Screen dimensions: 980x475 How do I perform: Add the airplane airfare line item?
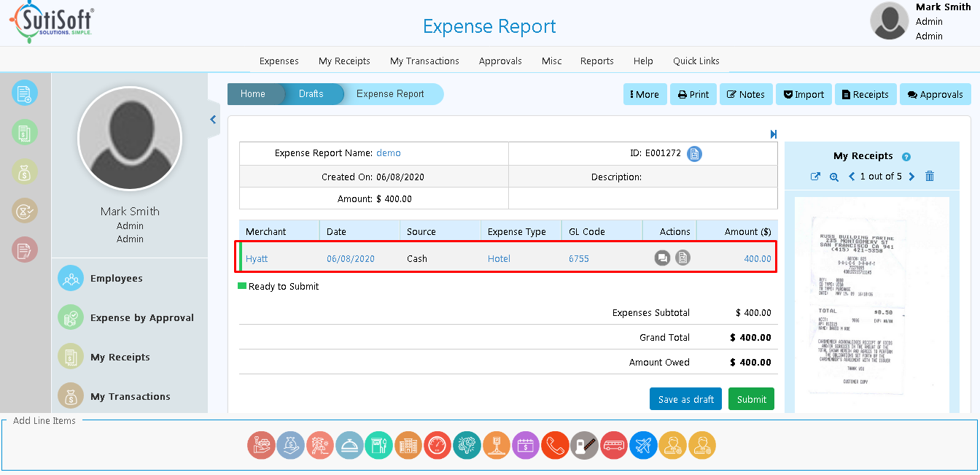point(643,445)
